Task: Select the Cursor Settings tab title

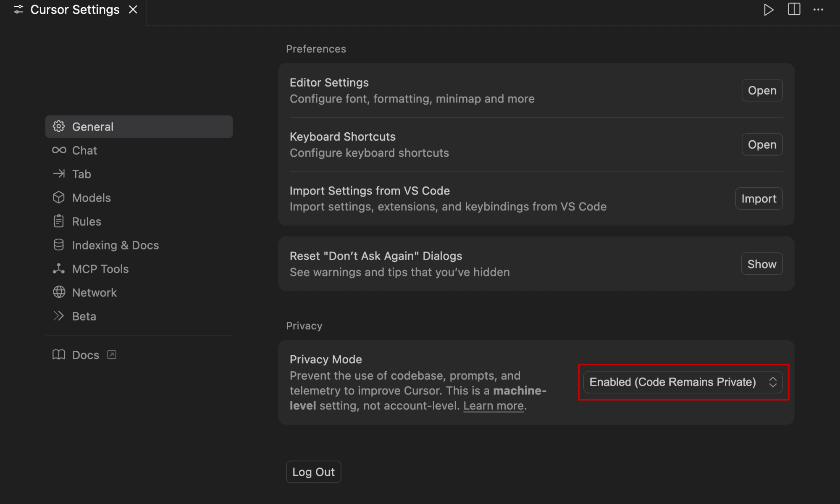Action: pos(75,9)
